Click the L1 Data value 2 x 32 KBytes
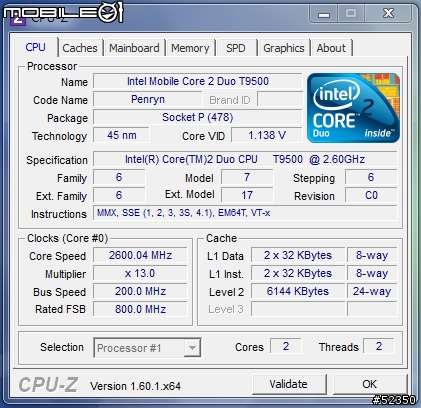The height and width of the screenshot is (408, 421). [298, 255]
